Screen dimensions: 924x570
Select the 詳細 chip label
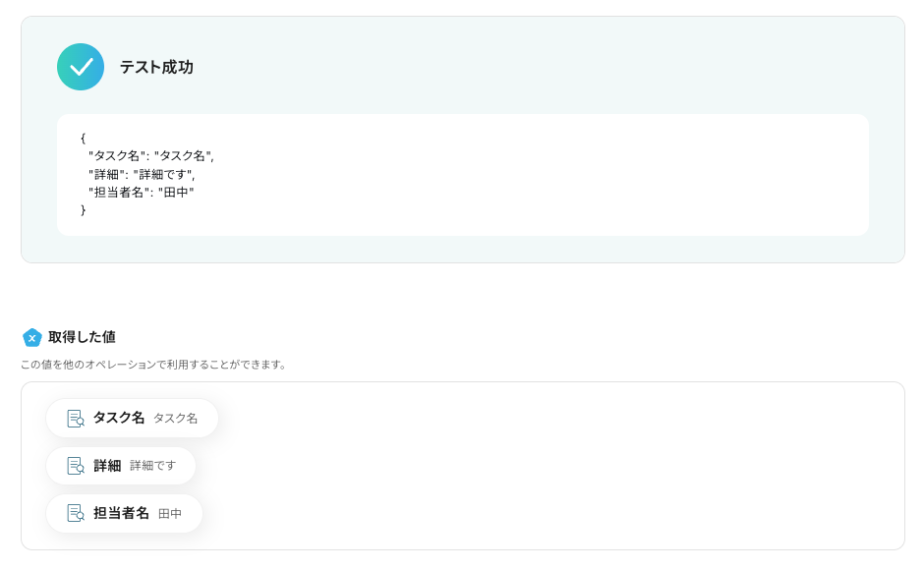107,466
